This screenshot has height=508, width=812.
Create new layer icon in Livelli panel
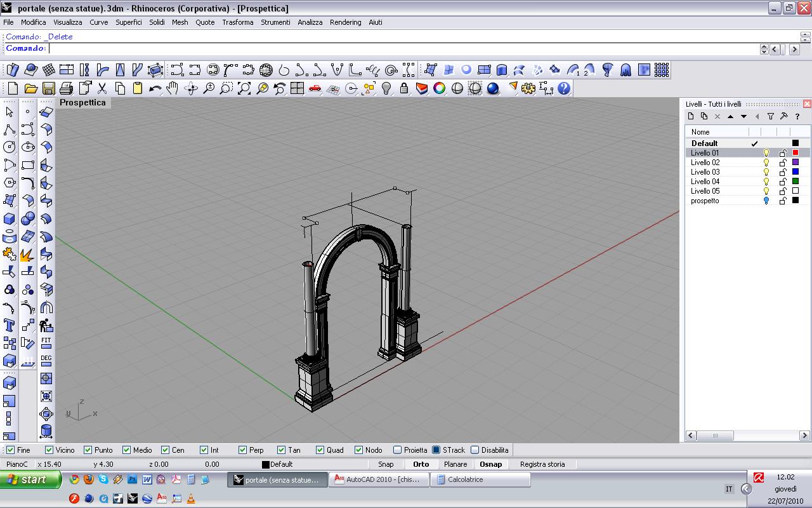pyautogui.click(x=691, y=116)
